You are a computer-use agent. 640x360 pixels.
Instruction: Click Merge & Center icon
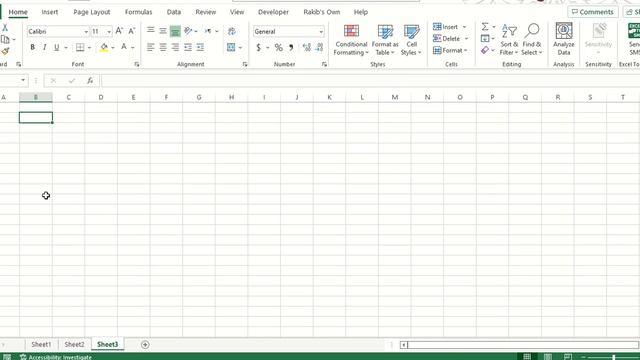point(231,47)
